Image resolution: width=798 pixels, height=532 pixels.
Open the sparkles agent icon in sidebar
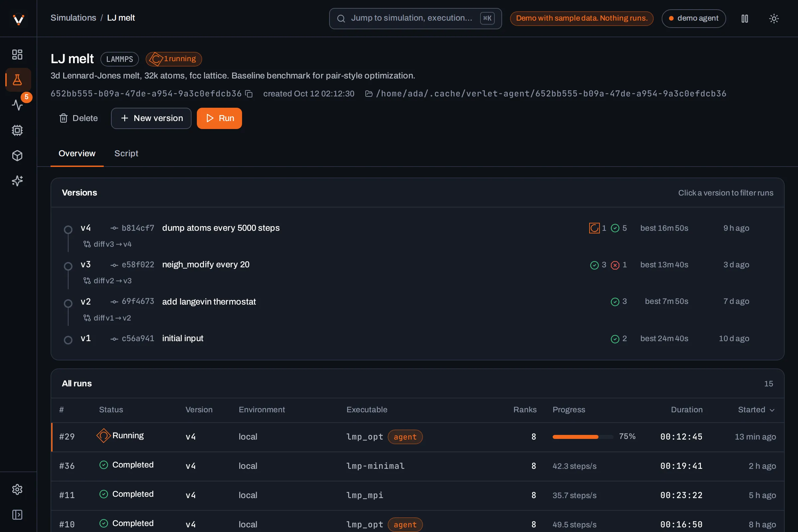click(x=17, y=181)
